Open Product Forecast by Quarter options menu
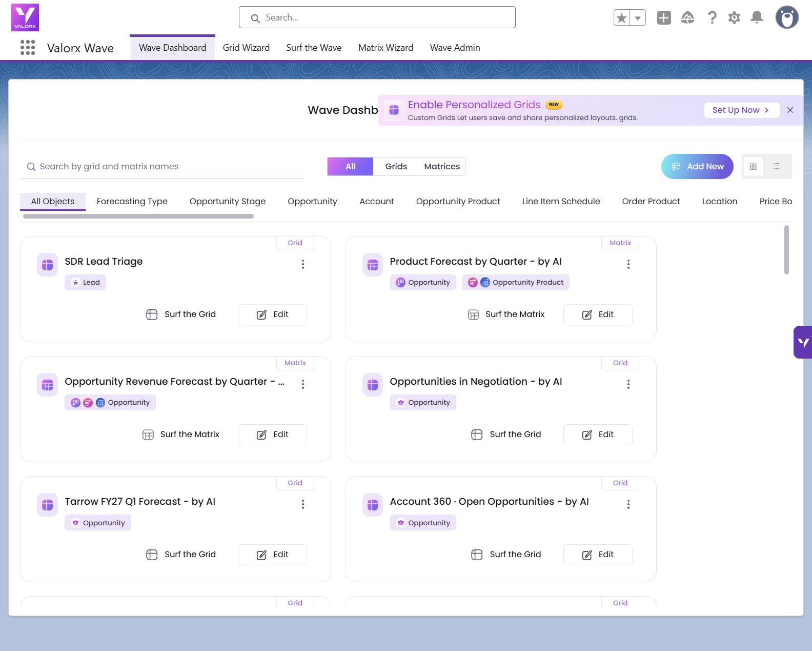Viewport: 812px width, 651px height. point(628,264)
